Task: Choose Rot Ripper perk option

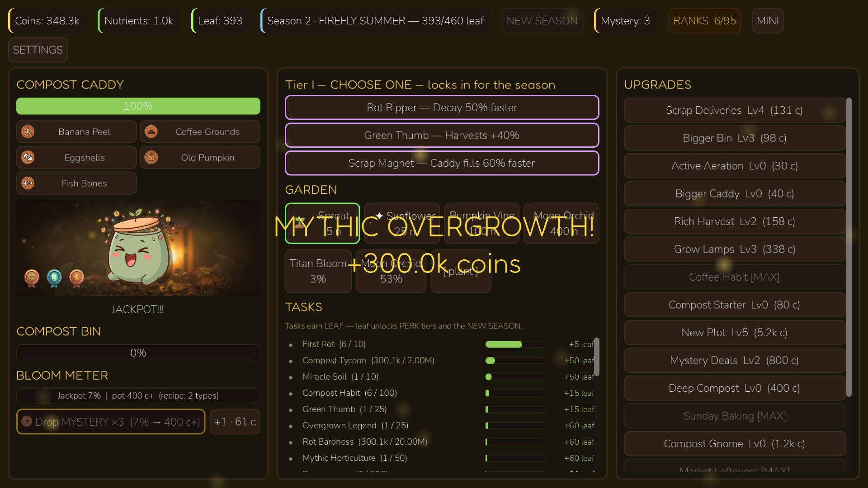Action: coord(442,108)
